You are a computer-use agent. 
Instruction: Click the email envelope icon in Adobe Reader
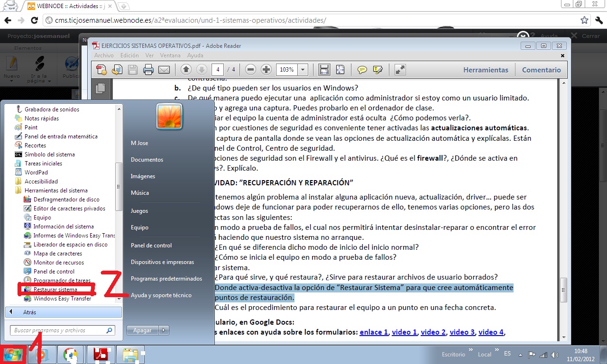tap(164, 70)
